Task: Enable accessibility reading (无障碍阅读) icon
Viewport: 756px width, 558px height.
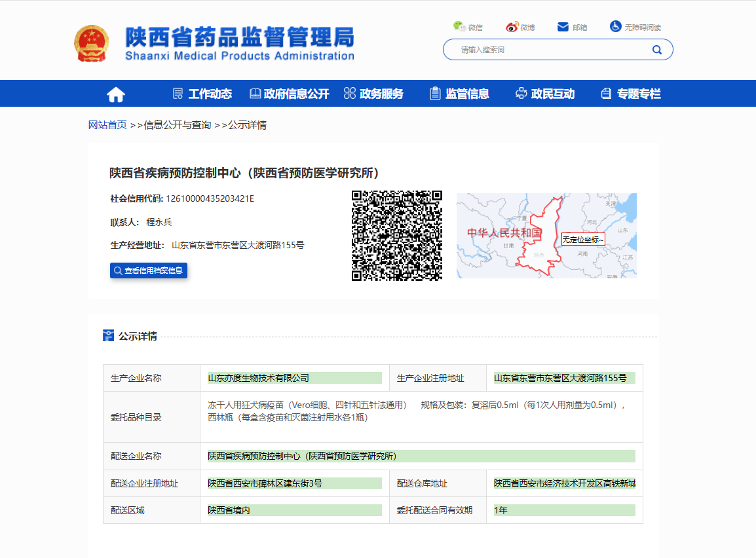Action: [615, 26]
